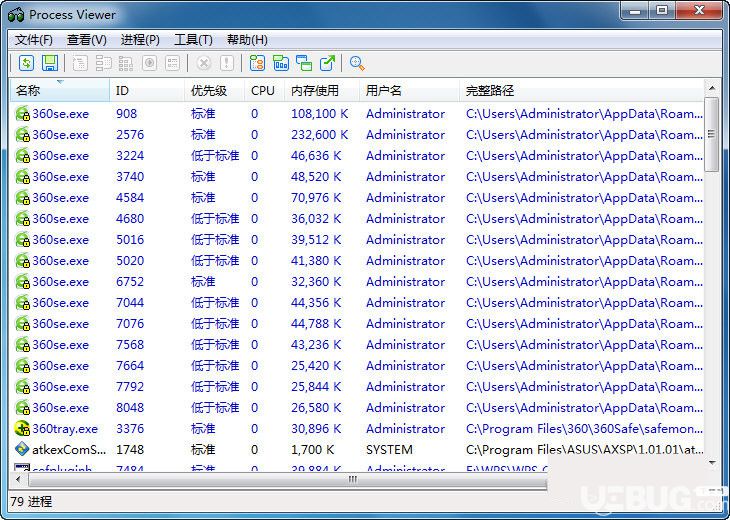Click process ID 1748
The image size is (730, 520).
click(x=130, y=450)
